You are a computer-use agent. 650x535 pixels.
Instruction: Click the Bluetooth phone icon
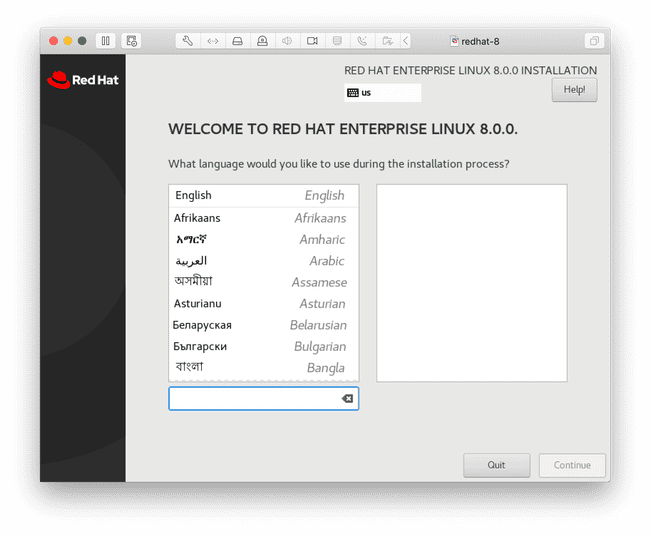(362, 41)
